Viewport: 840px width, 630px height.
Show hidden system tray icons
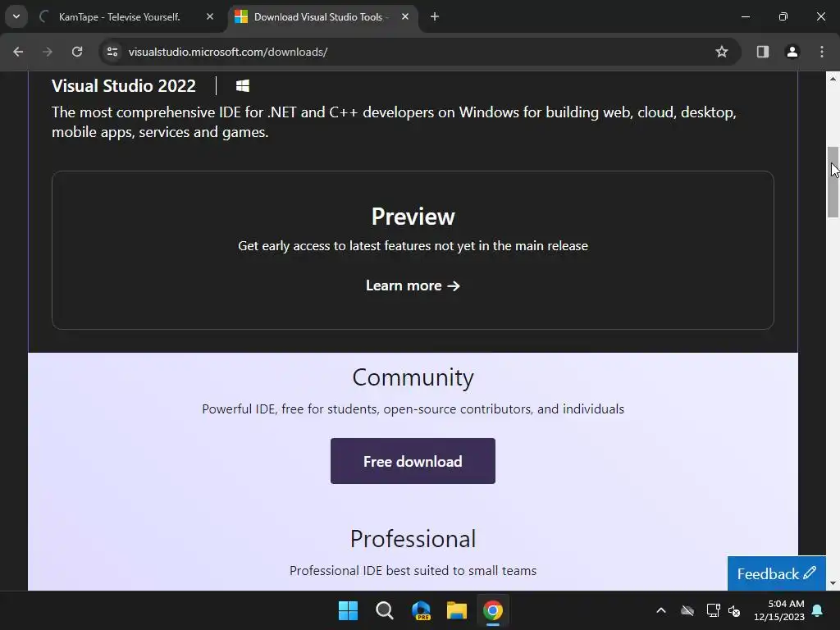coord(661,610)
